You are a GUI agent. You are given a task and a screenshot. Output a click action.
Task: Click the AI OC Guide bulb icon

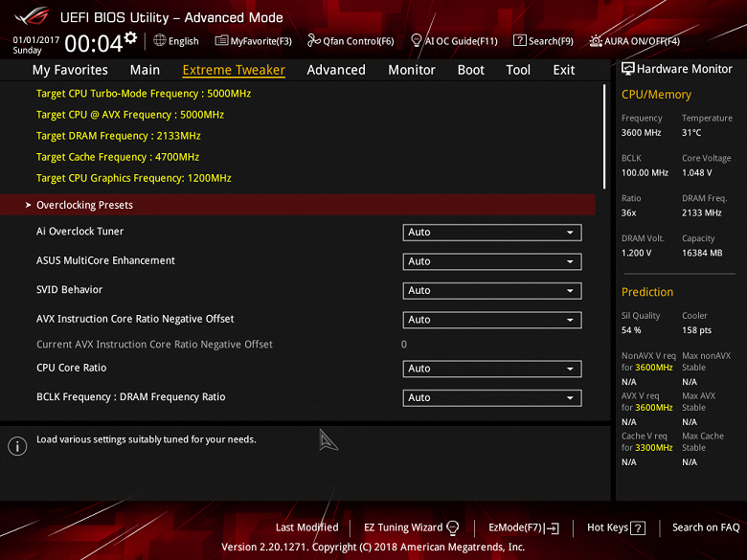click(416, 40)
